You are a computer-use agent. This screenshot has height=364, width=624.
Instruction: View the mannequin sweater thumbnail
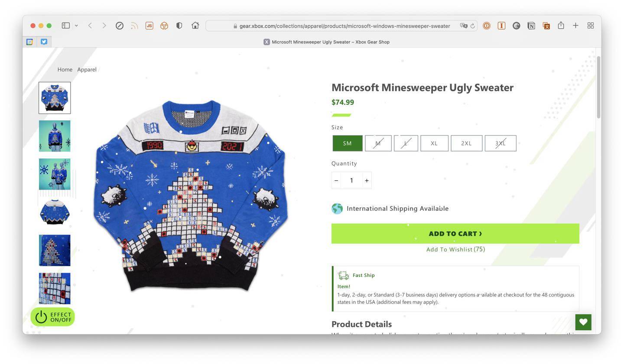55,136
